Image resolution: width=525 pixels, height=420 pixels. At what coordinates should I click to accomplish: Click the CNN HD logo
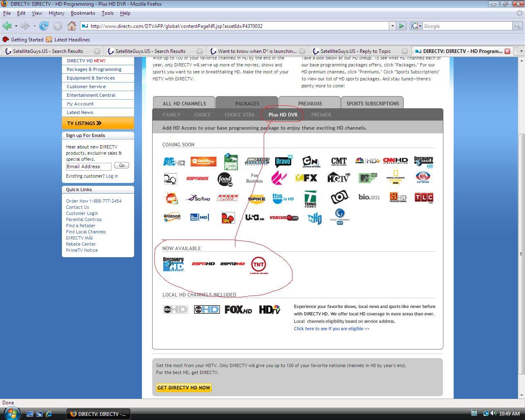click(395, 161)
